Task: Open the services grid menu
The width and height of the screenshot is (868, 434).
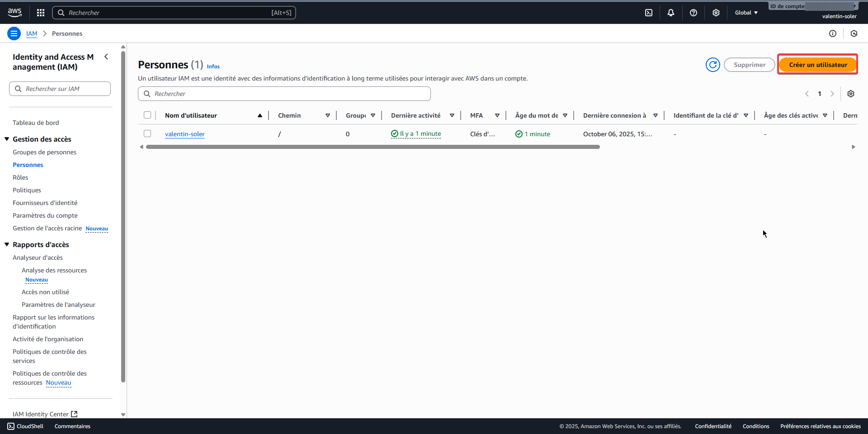Action: pos(40,12)
